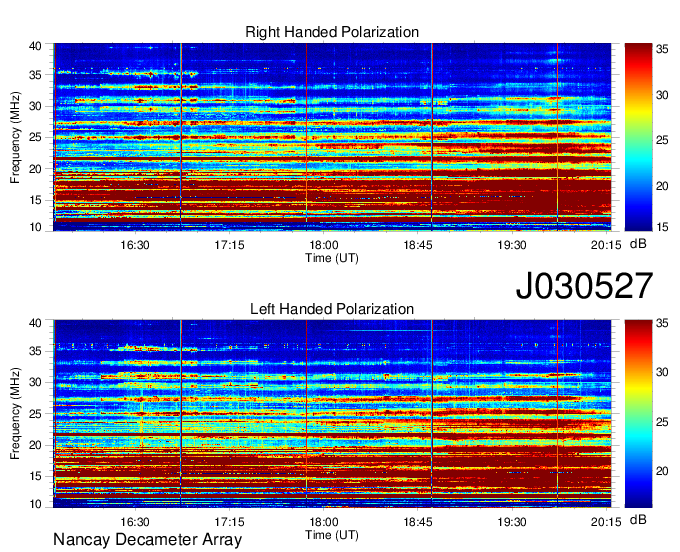Click the 35 MHz tick of left-handed plot
The image size is (680, 552).
coord(35,351)
